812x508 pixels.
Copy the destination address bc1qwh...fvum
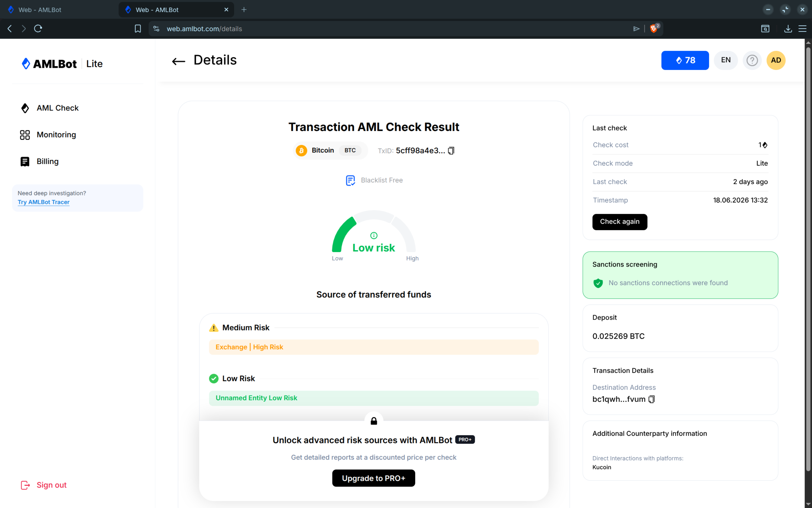click(x=652, y=399)
